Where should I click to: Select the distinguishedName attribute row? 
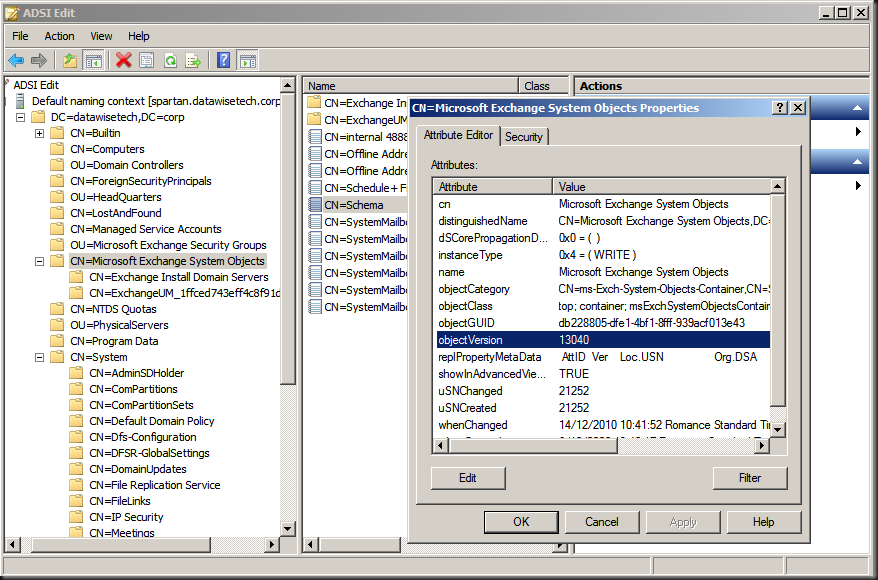[x=603, y=221]
